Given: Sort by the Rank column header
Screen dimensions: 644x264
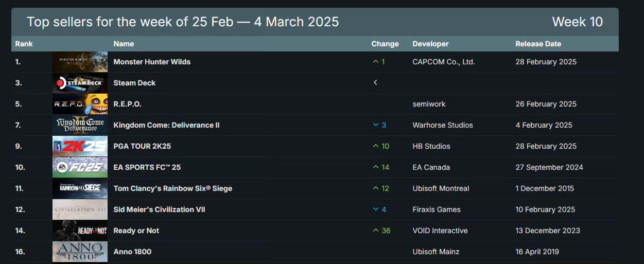Looking at the screenshot, I should point(24,44).
